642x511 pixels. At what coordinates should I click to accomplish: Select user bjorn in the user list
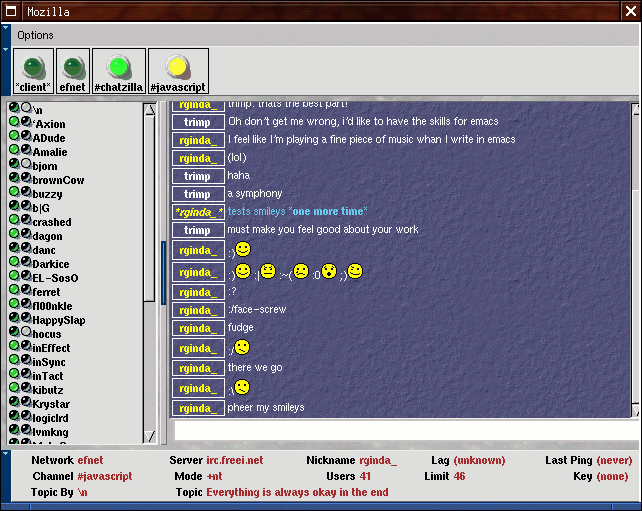[x=45, y=166]
